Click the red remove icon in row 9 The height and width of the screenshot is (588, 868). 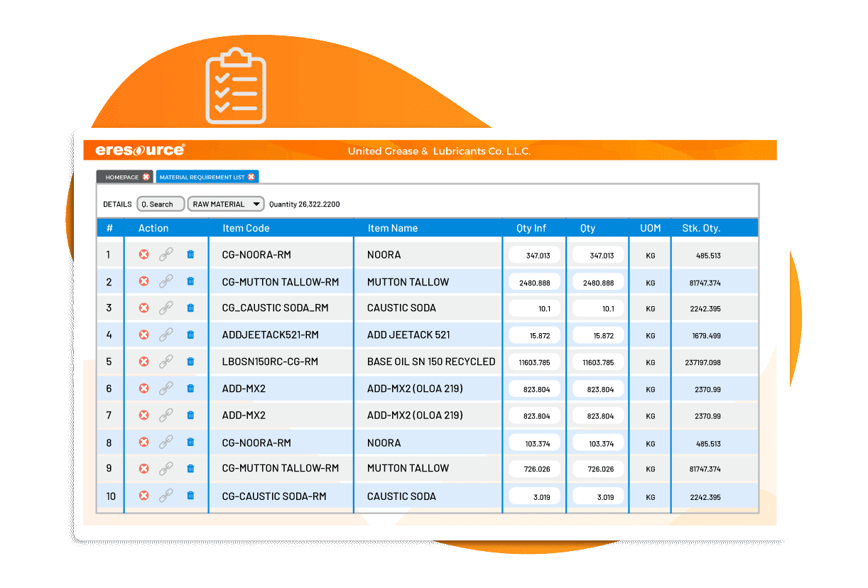tap(143, 469)
